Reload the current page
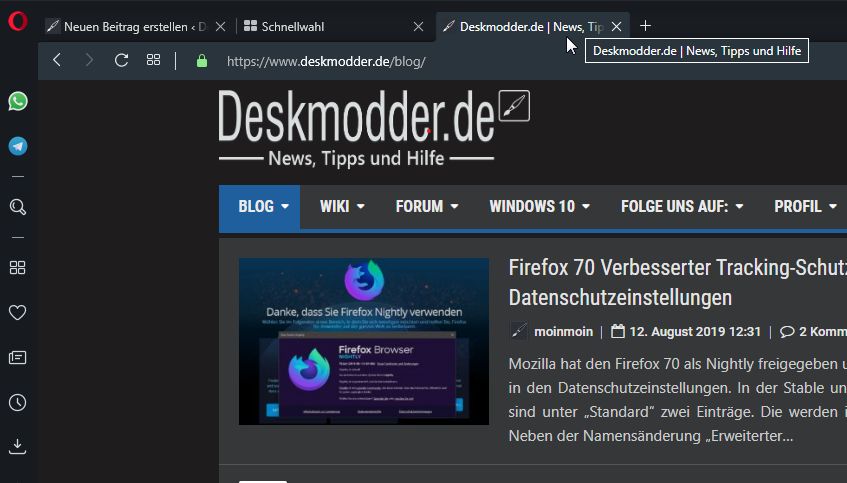Image resolution: width=847 pixels, height=483 pixels. [122, 60]
